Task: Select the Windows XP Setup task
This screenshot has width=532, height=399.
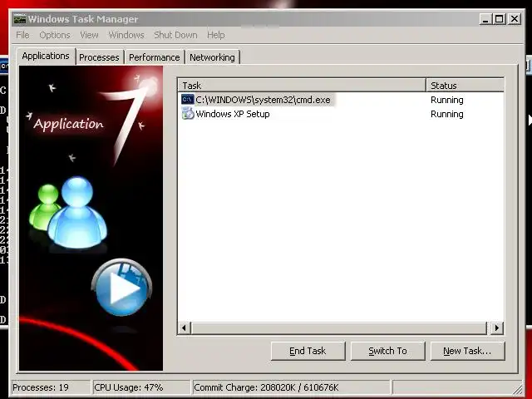Action: (233, 114)
